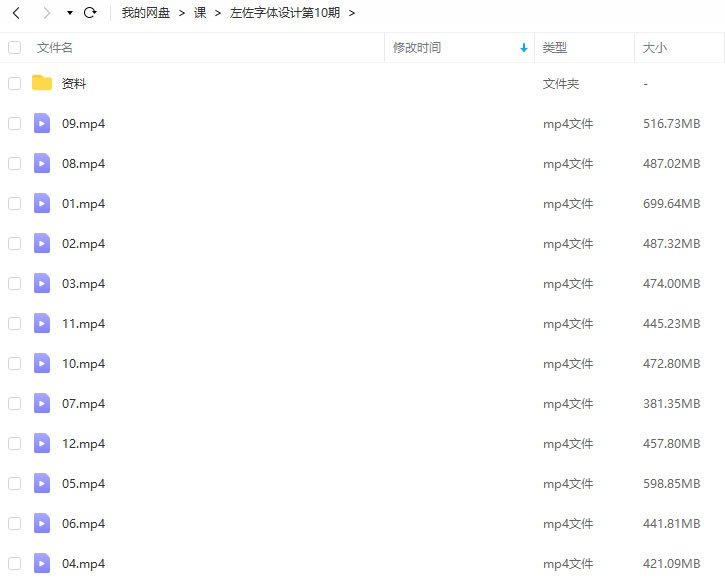Open the navigation history dropdown arrow
Viewport: 725px width, 588px height.
point(69,13)
